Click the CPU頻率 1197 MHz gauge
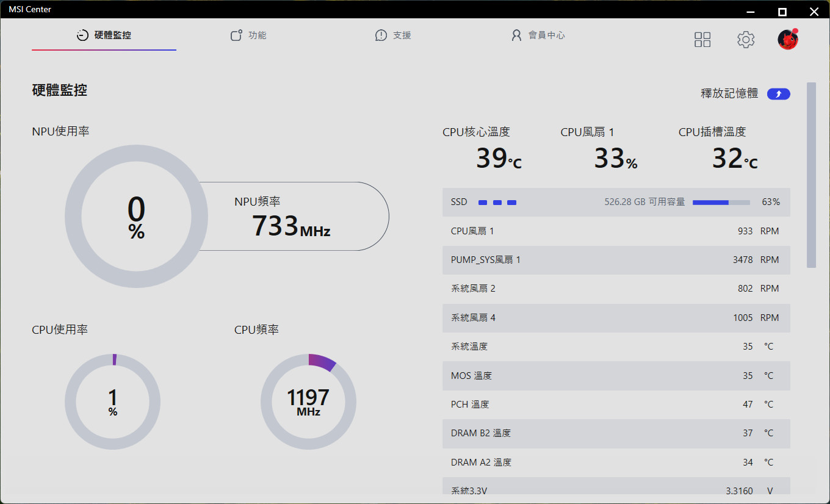830x504 pixels. point(308,402)
